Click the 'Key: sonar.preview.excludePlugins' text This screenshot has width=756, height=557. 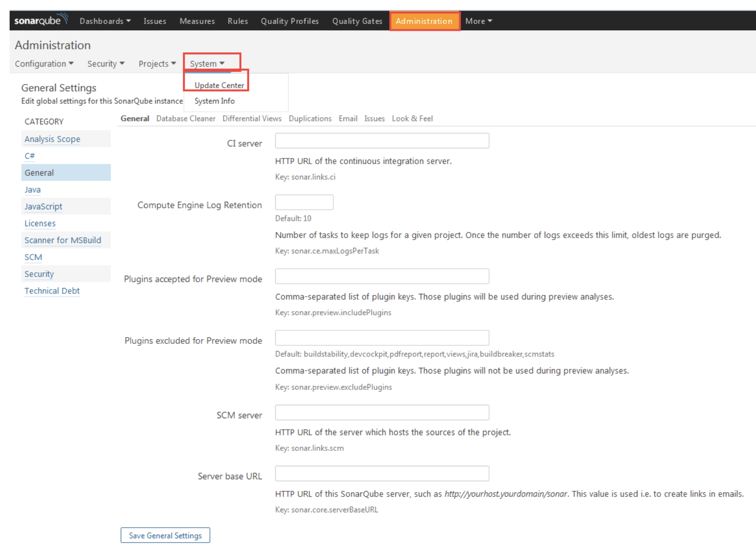pos(333,387)
